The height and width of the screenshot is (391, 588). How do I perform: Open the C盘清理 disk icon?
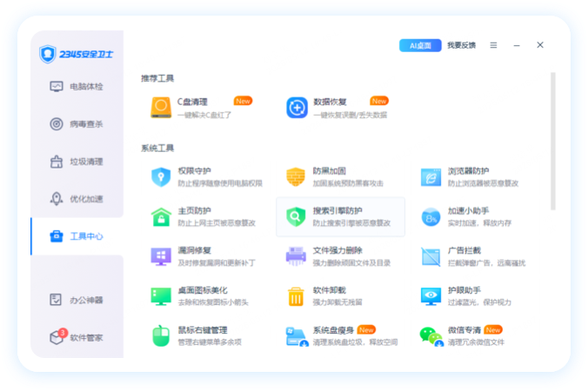click(x=161, y=108)
